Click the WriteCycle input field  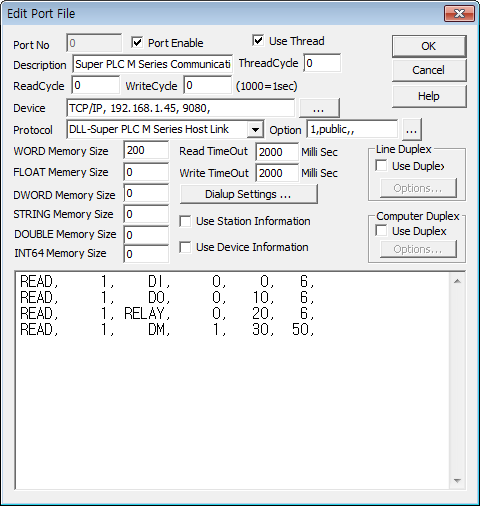coord(207,85)
